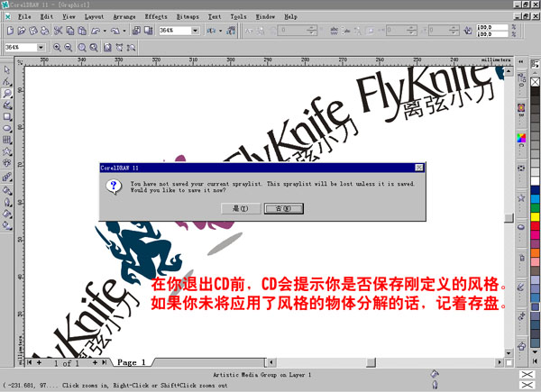Click the Open file icon
541x392 pixels.
pyautogui.click(x=22, y=31)
